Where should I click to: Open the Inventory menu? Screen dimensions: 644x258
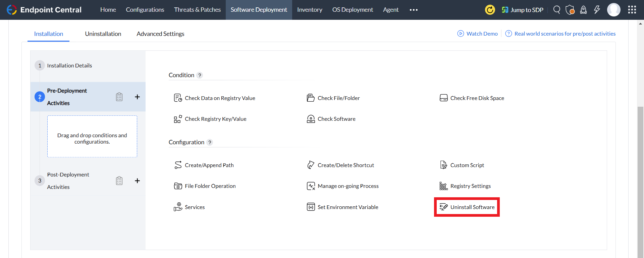coord(310,10)
